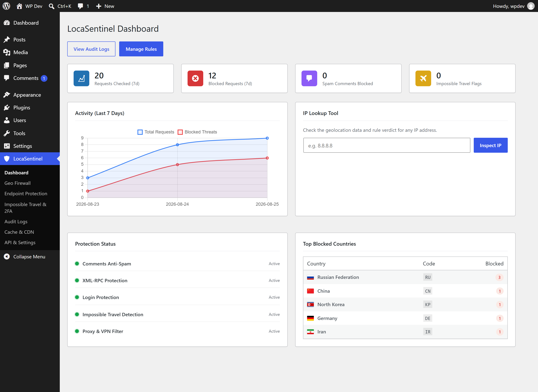Click the Plugins plug icon
This screenshot has height=392, width=538.
7,108
